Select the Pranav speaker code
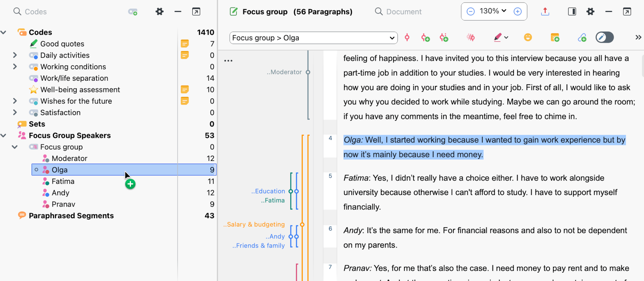The image size is (644, 281). tap(63, 204)
